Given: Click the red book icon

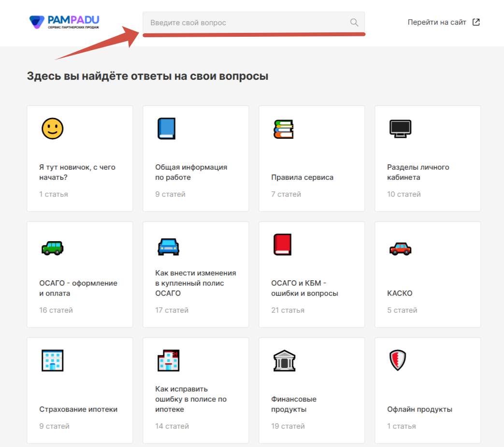Looking at the screenshot, I should click(x=283, y=245).
